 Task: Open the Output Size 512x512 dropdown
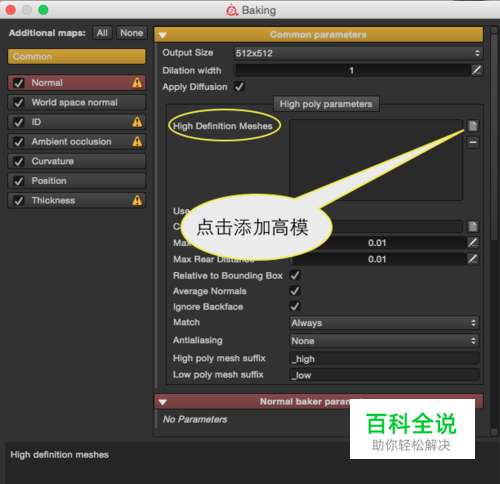[x=358, y=53]
